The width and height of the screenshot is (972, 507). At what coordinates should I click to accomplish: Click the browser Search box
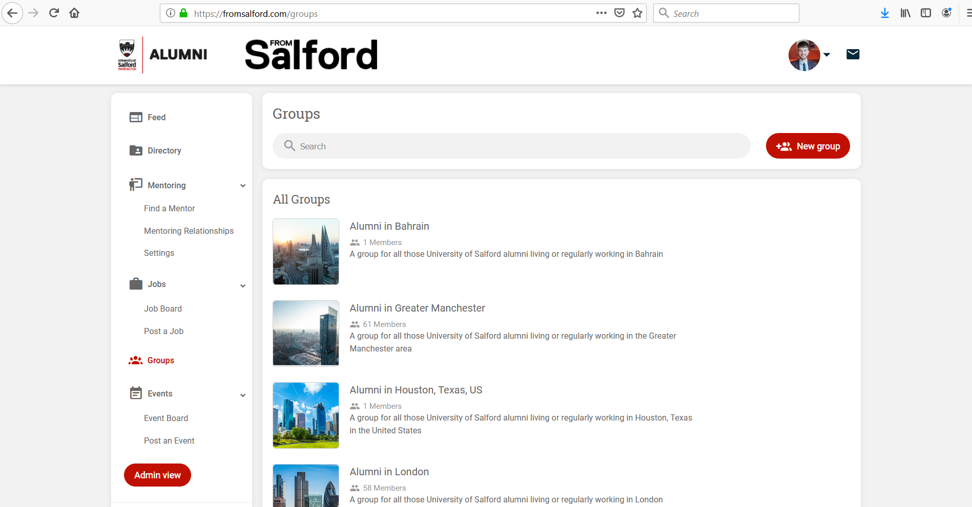point(726,13)
